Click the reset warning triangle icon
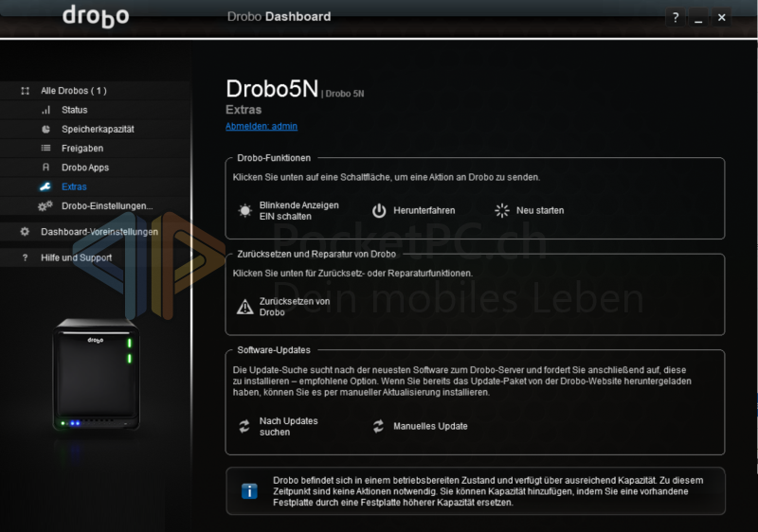This screenshot has width=758, height=532. click(245, 307)
